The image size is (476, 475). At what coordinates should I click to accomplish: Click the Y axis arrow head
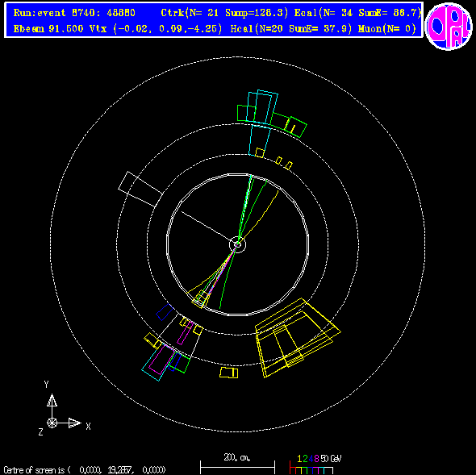point(52,400)
